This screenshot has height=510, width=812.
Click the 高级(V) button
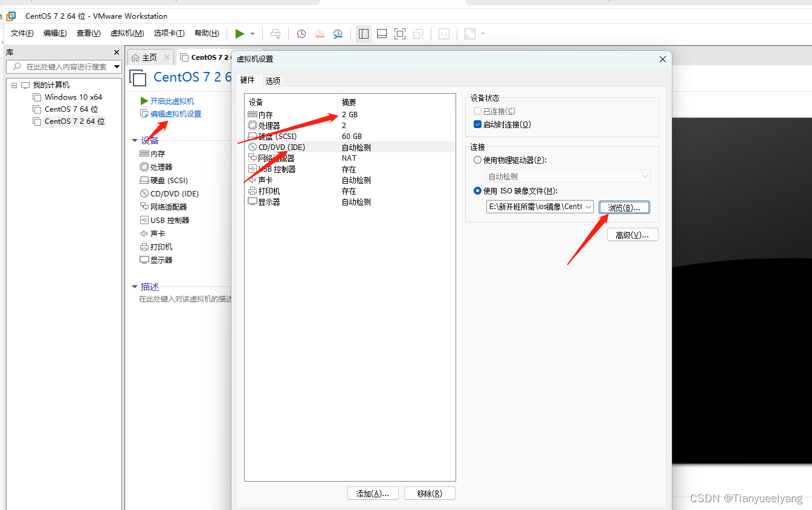[632, 234]
